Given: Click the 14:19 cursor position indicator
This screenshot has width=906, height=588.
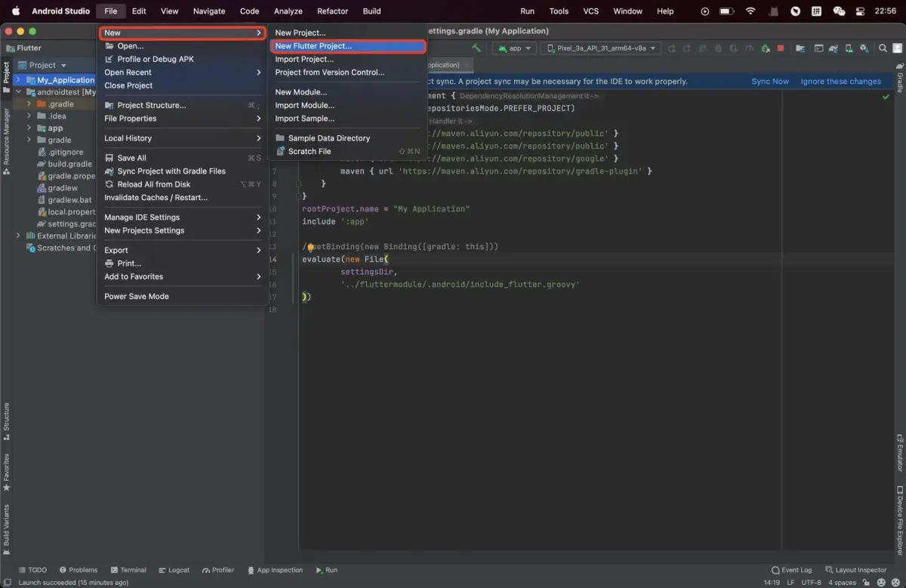Looking at the screenshot, I should (772, 583).
